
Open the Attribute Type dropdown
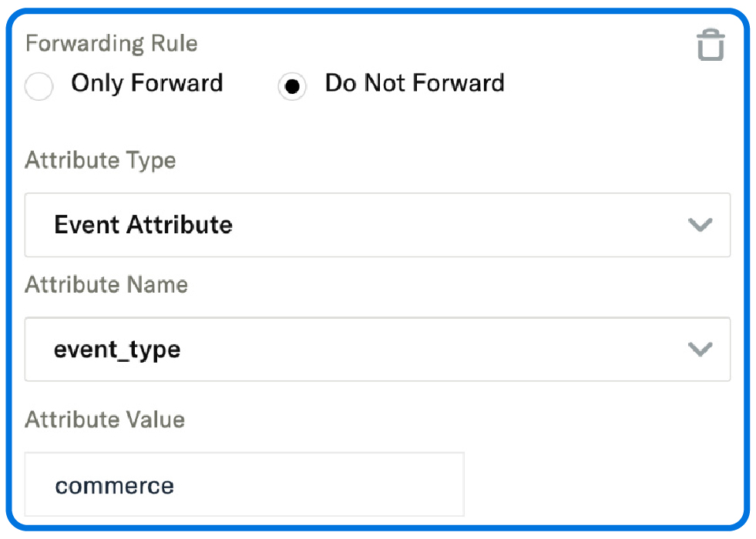click(378, 225)
